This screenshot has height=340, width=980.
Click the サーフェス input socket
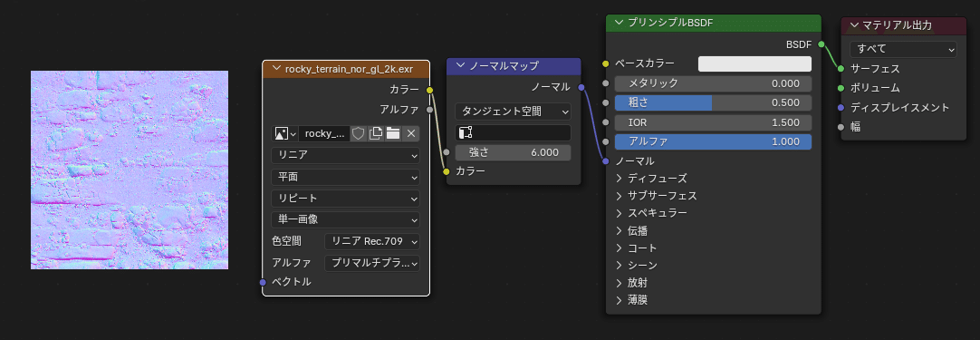[x=841, y=68]
